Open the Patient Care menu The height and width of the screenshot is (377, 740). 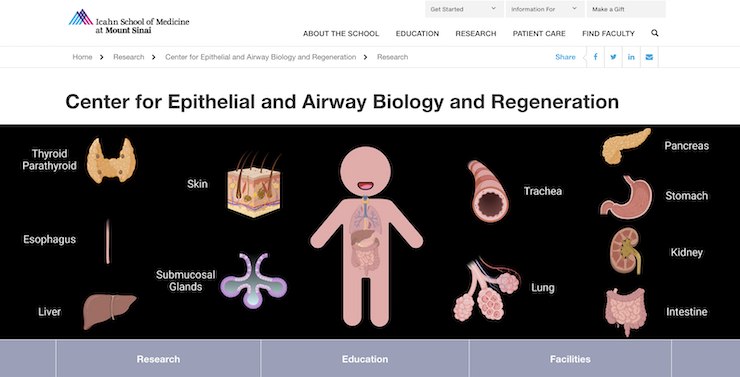pos(539,34)
